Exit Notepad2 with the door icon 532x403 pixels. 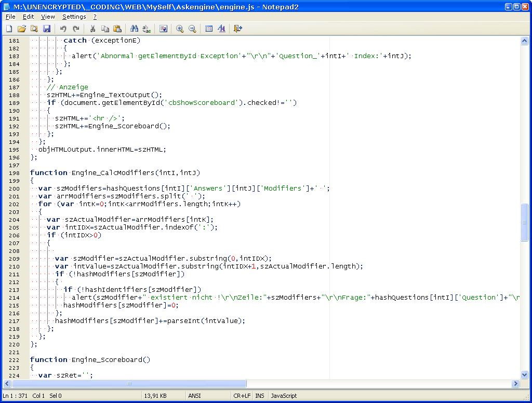238,29
